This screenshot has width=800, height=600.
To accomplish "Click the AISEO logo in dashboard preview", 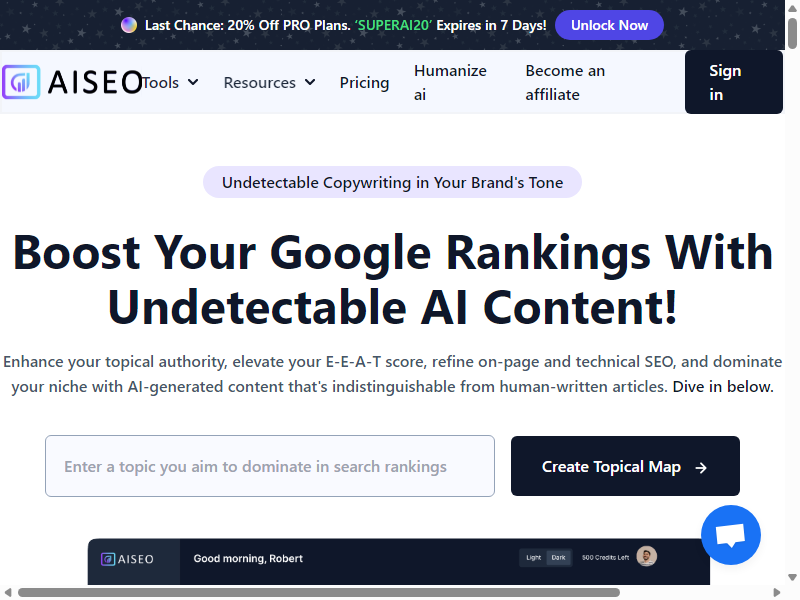I will tap(127, 559).
